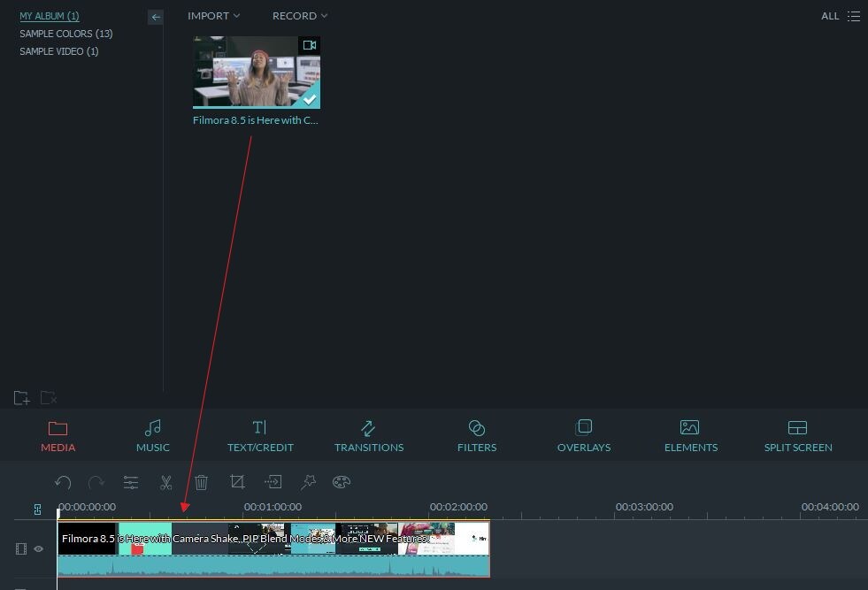This screenshot has width=868, height=590.
Task: Click the add new folder icon
Action: [x=21, y=397]
